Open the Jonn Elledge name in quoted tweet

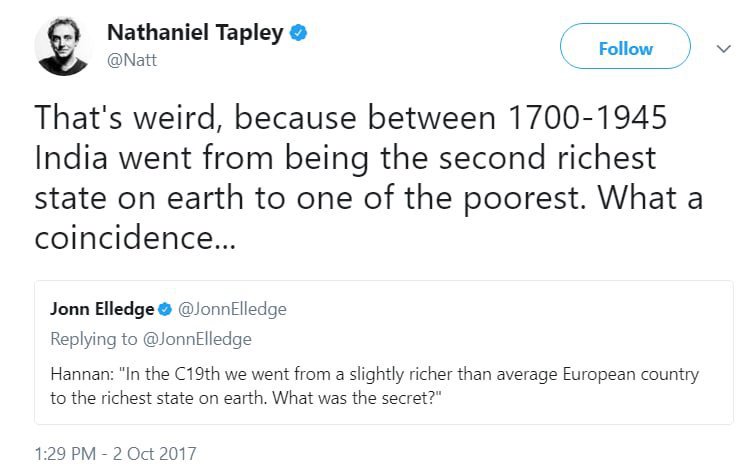click(102, 309)
